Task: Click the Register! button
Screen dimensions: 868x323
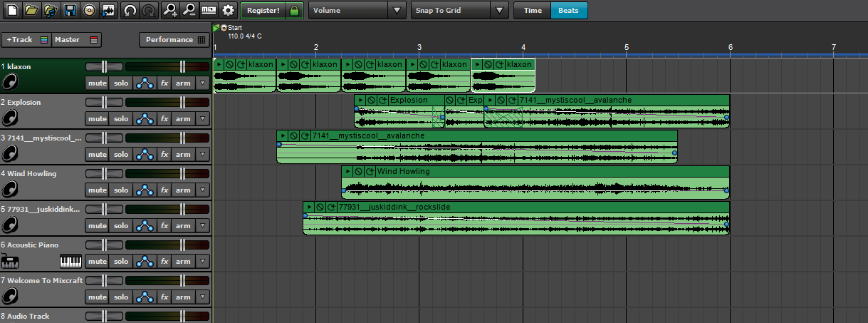Action: click(263, 11)
